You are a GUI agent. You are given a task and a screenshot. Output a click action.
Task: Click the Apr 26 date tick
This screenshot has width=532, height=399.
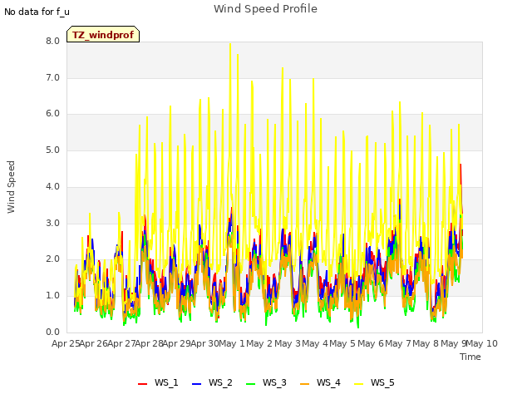tap(93, 343)
